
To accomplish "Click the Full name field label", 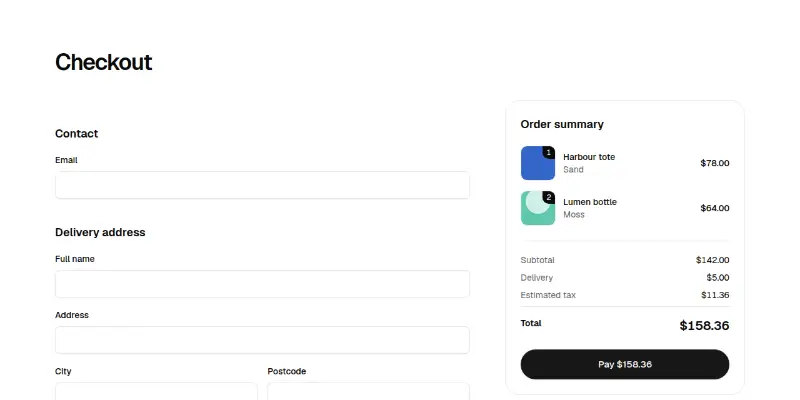I will coord(74,259).
